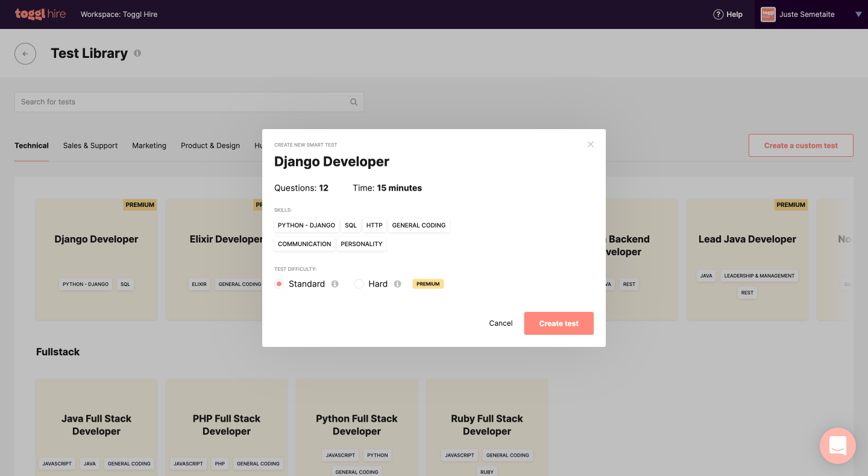The image size is (868, 476).
Task: Open the Java Full Stack Developer card
Action: (x=96, y=427)
